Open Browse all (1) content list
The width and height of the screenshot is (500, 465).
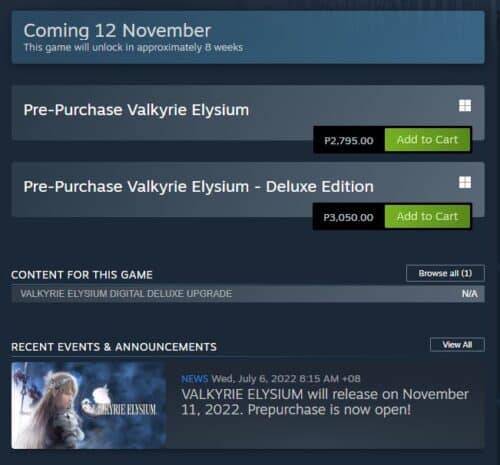tap(445, 273)
